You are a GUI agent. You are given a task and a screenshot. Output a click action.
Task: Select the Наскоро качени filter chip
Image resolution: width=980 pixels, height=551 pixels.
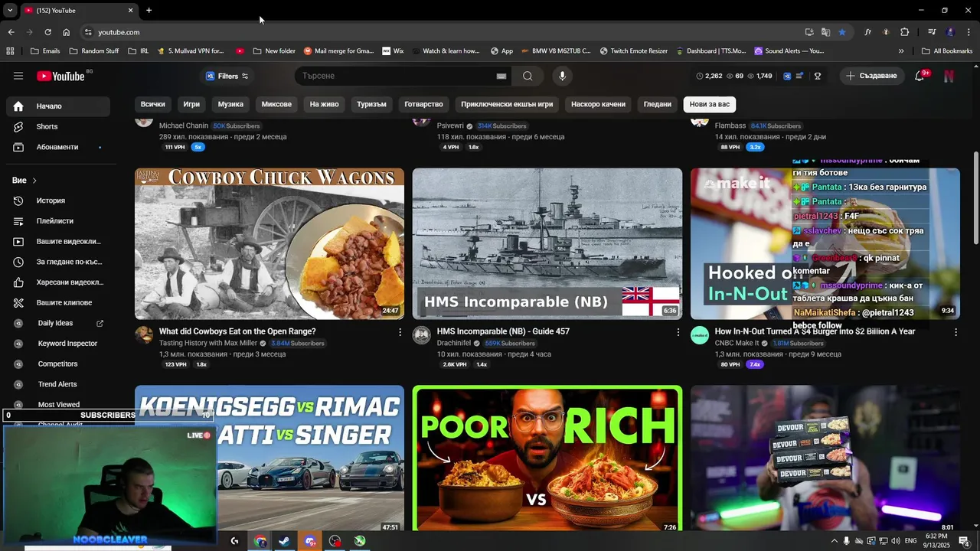(x=598, y=104)
